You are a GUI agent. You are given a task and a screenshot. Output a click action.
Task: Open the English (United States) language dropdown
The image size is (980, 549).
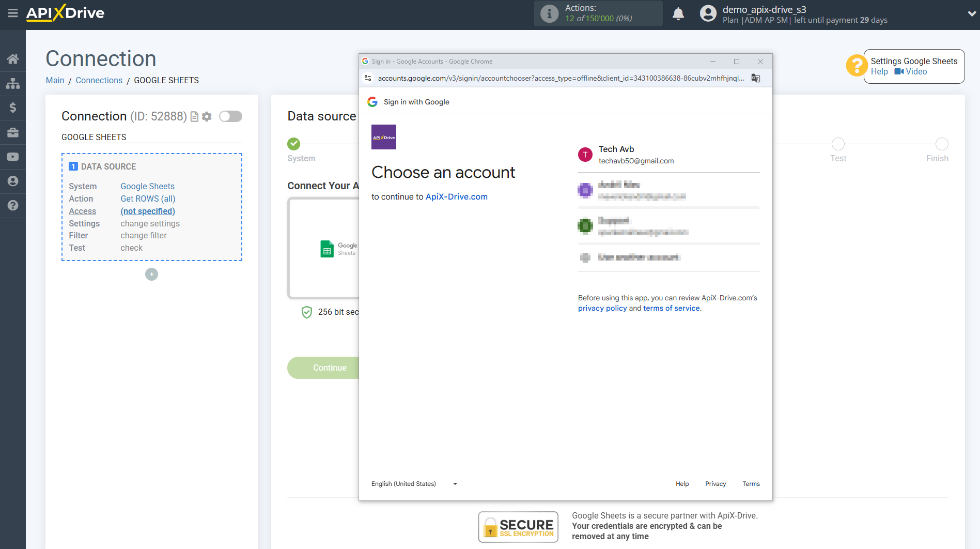pos(413,483)
